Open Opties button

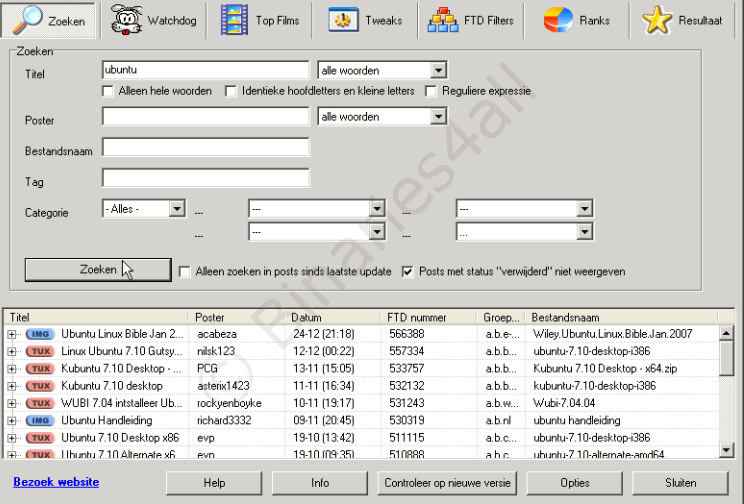pos(575,483)
